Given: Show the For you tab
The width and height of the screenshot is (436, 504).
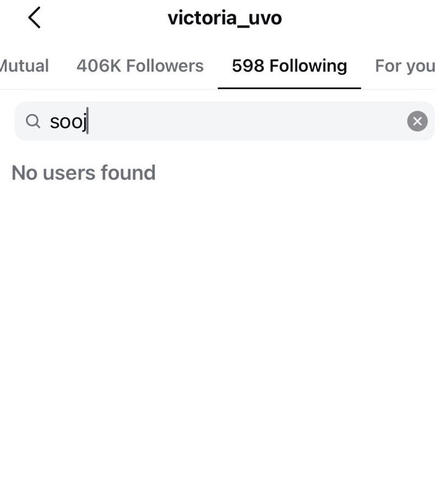Looking at the screenshot, I should (405, 66).
